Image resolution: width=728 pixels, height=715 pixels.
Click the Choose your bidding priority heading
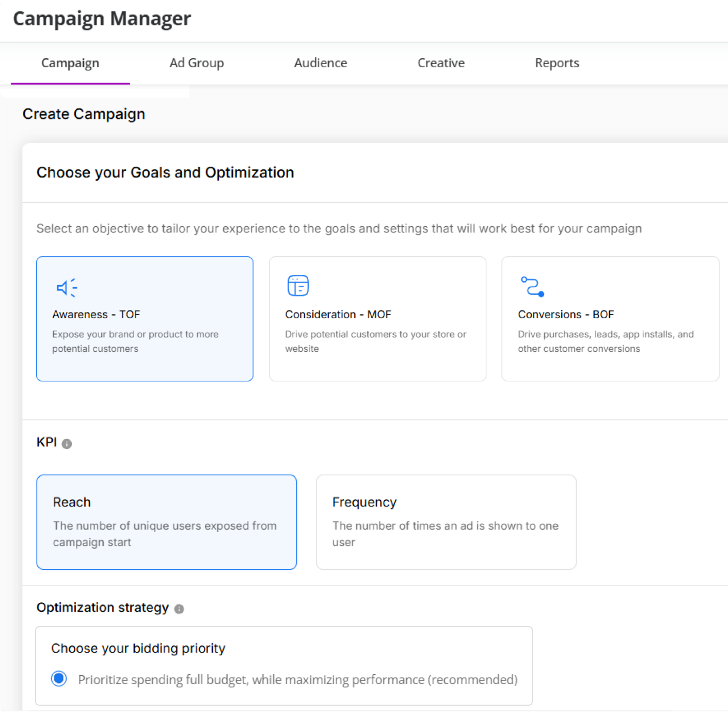(x=138, y=648)
